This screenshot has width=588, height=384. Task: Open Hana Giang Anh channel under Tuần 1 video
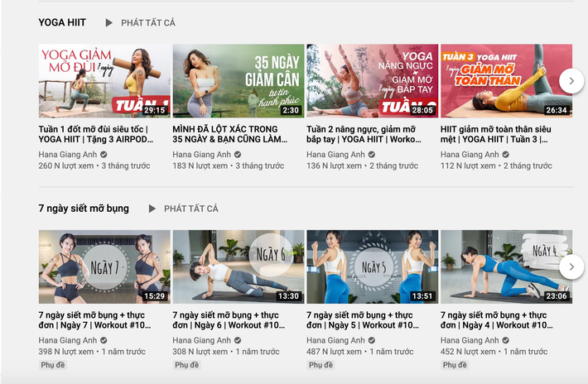tap(68, 155)
